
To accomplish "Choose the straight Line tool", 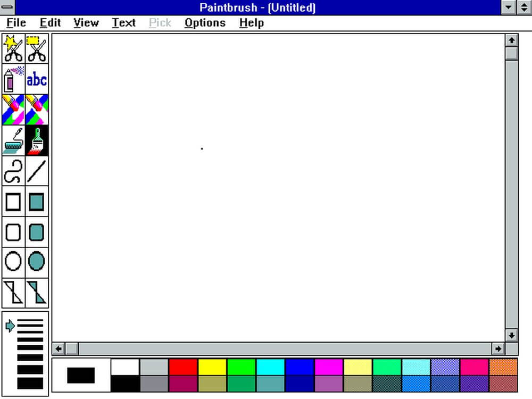I will [x=37, y=171].
